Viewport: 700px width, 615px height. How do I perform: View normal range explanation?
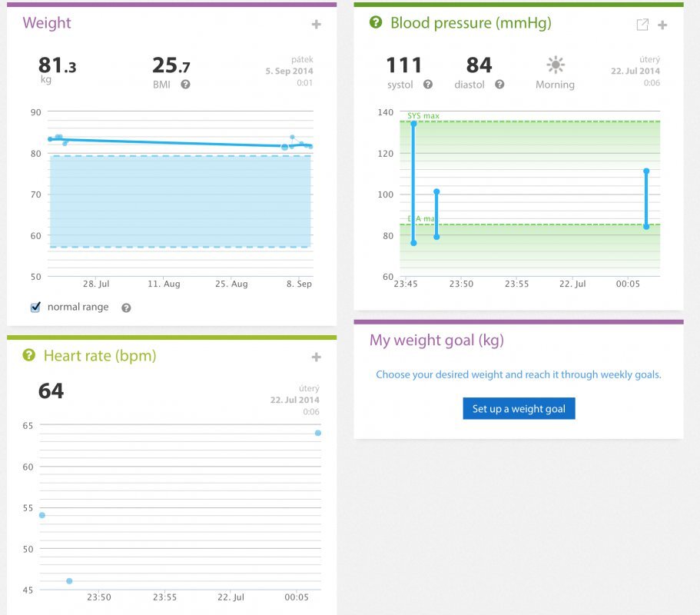point(124,307)
